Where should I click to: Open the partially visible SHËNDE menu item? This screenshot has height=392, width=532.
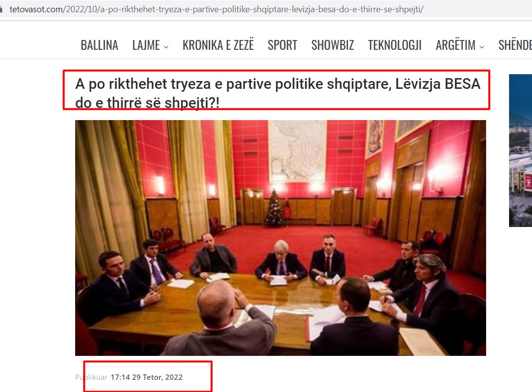515,45
